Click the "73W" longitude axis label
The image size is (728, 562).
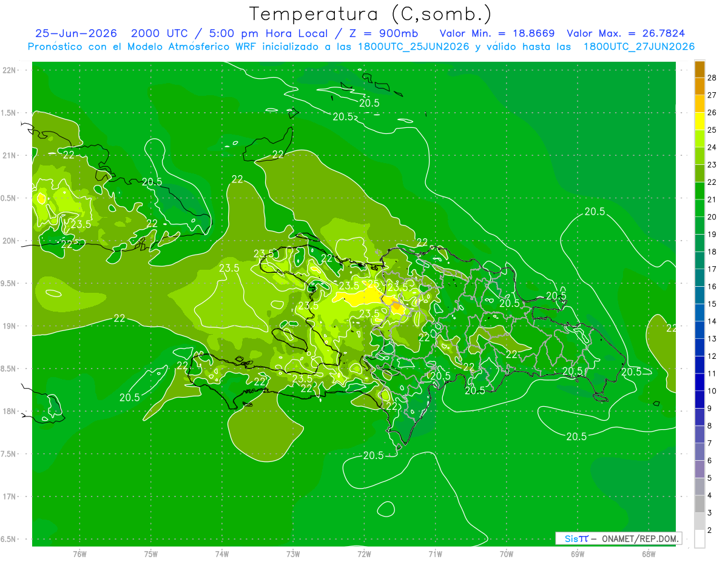coord(293,554)
